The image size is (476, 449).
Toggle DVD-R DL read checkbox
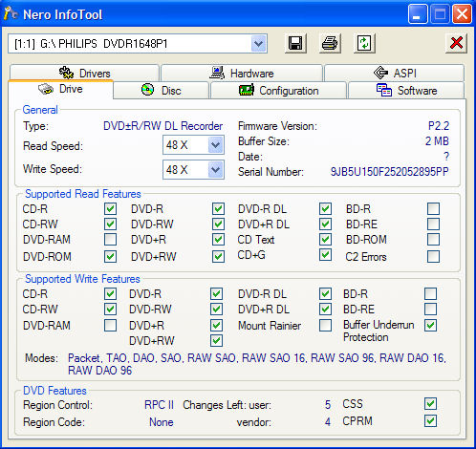point(325,209)
